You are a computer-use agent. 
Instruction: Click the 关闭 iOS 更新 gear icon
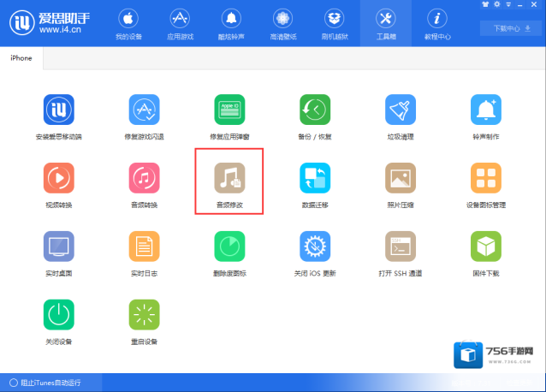[315, 246]
